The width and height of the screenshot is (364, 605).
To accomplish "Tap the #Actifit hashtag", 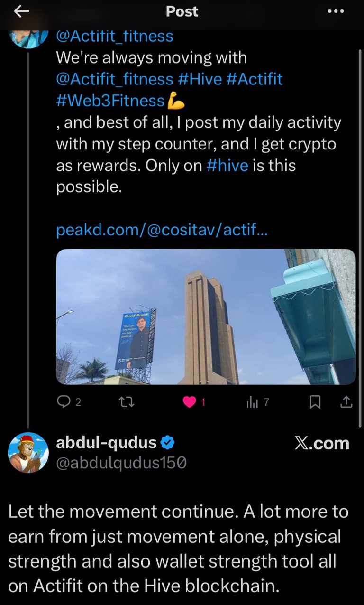I will click(255, 79).
